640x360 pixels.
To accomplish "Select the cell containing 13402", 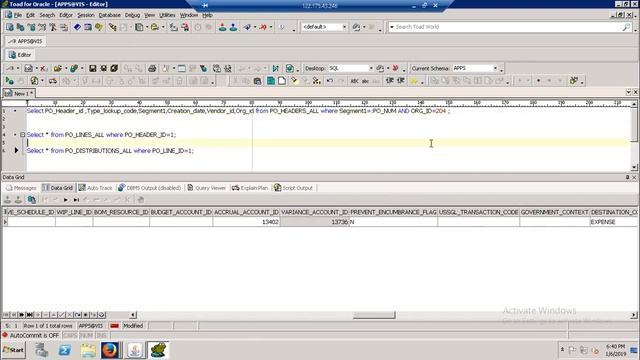I will 246,222.
